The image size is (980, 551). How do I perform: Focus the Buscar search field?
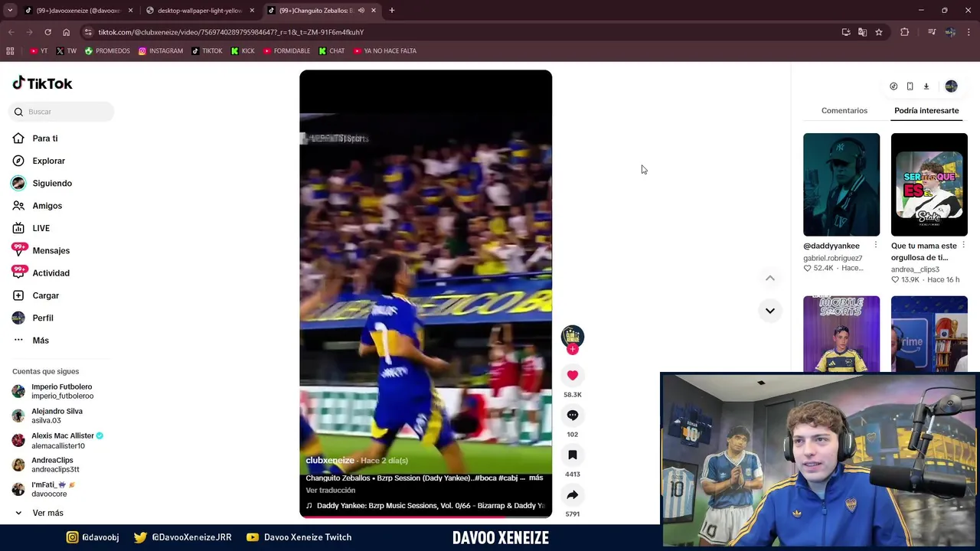(61, 112)
